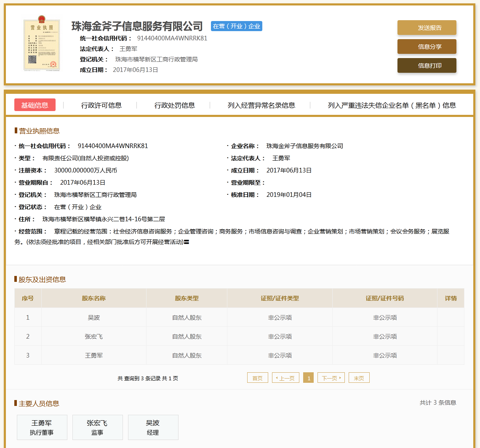Click shareholder 吴波 in the table row
Screen dimensions: 480x448
click(93, 318)
